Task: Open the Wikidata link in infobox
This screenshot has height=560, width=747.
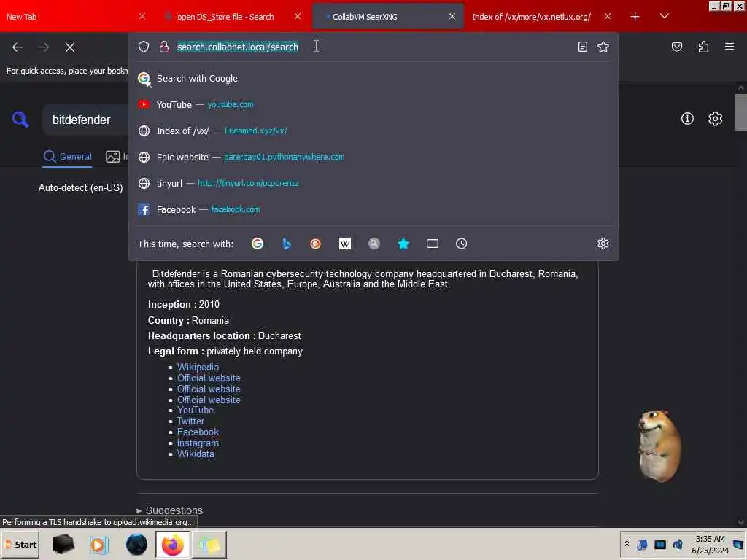Action: pyautogui.click(x=196, y=454)
